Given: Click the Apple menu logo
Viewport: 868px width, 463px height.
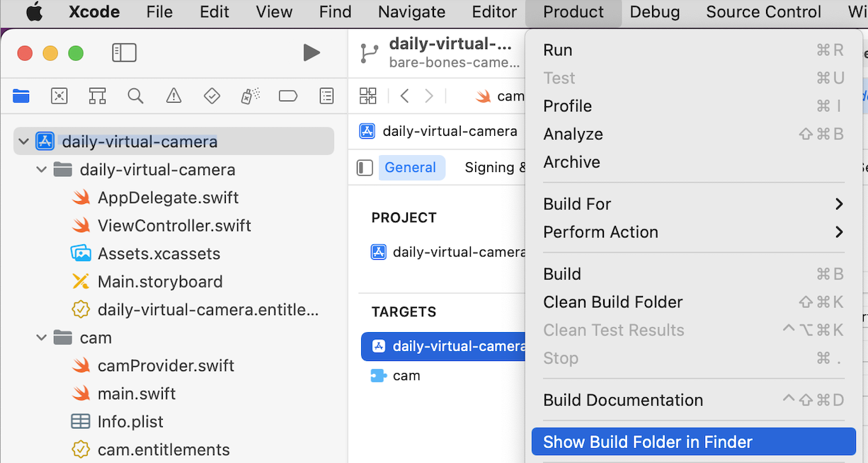Looking at the screenshot, I should pos(34,12).
